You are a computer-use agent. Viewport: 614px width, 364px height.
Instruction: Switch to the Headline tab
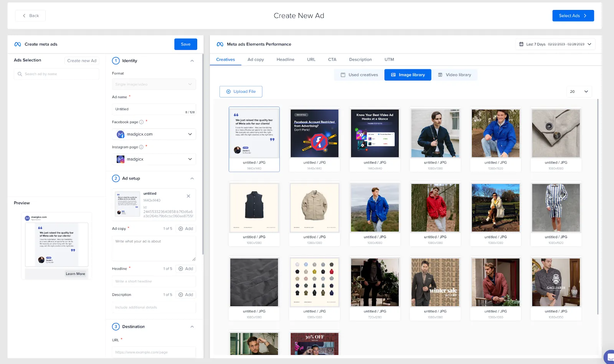286,60
